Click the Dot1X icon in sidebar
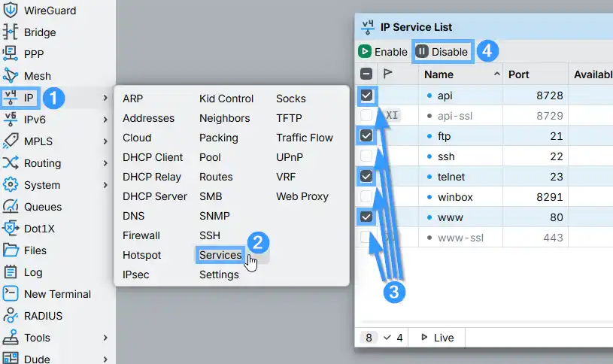Viewport: 613px width, 364px height. [x=11, y=229]
